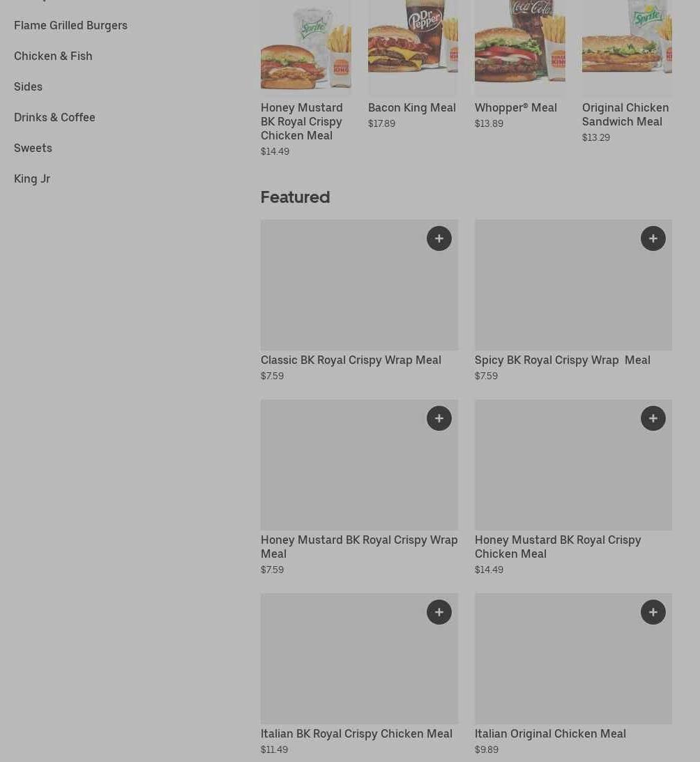Select top Honey Mustard Crispy Chicken Meal image
This screenshot has height=762, width=700.
pos(306,47)
